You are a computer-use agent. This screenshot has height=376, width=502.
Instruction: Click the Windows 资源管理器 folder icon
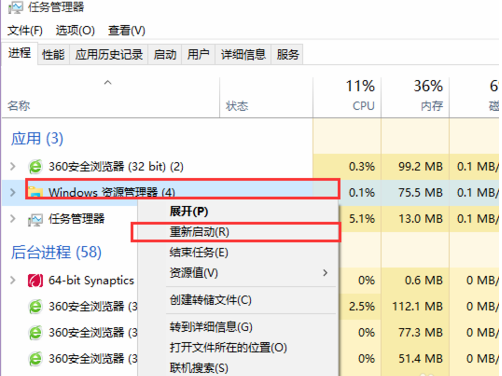tap(35, 192)
